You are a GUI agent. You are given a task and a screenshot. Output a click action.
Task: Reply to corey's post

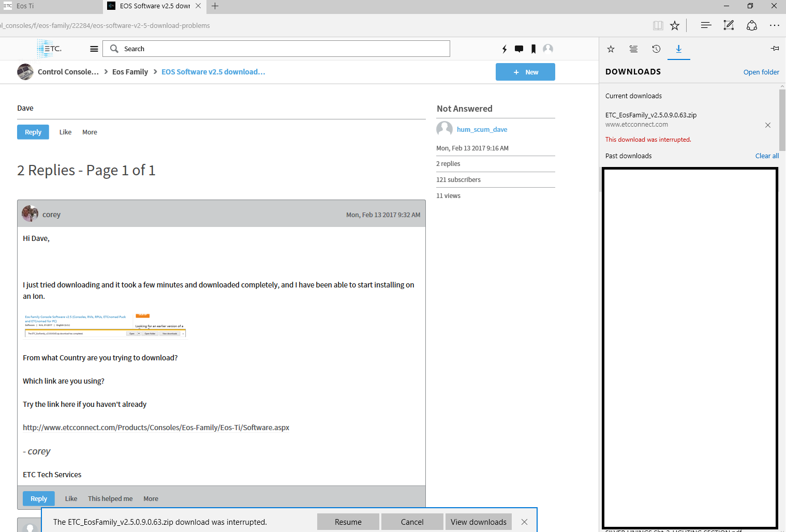[x=39, y=498]
